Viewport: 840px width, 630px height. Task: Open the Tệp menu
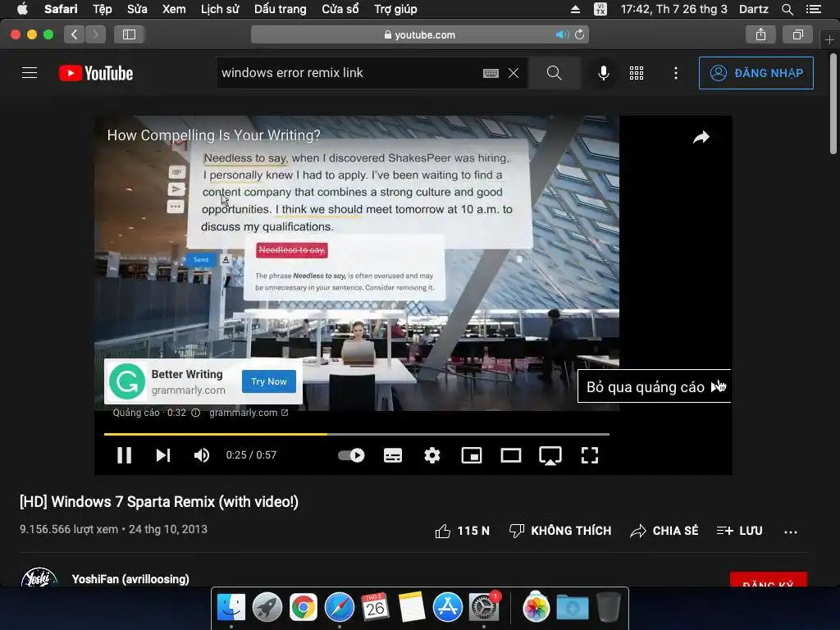pos(103,9)
